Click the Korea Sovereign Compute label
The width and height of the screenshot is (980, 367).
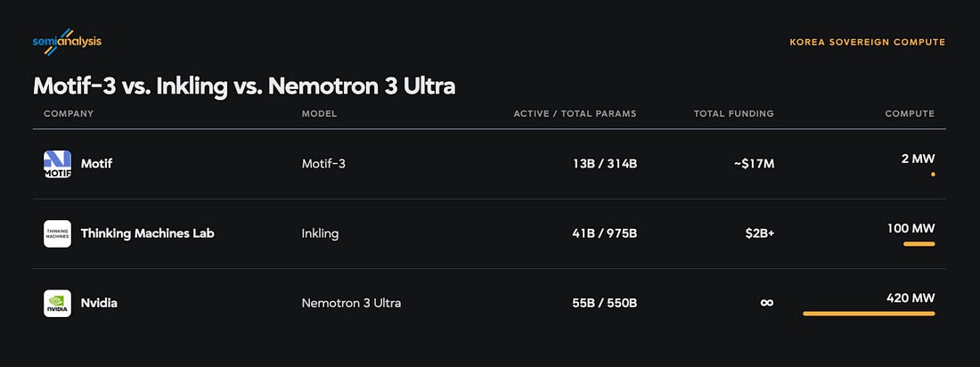[868, 43]
